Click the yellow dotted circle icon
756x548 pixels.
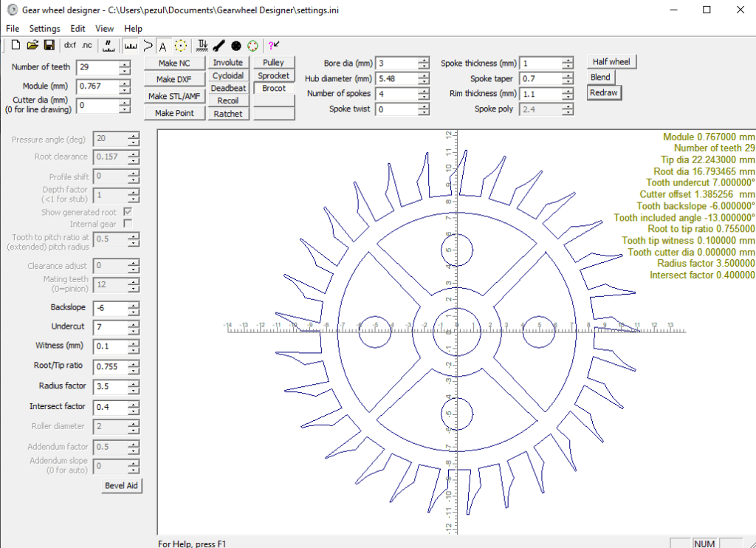tap(180, 45)
